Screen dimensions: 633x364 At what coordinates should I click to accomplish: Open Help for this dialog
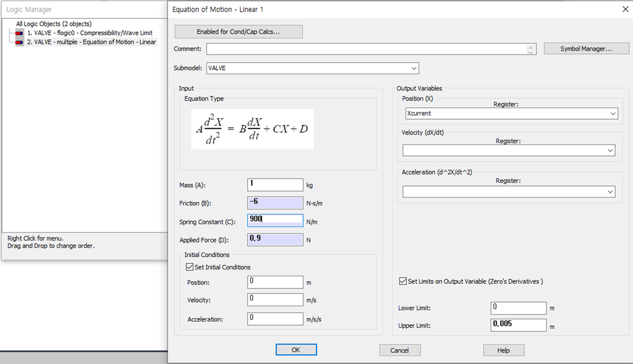tap(503, 350)
